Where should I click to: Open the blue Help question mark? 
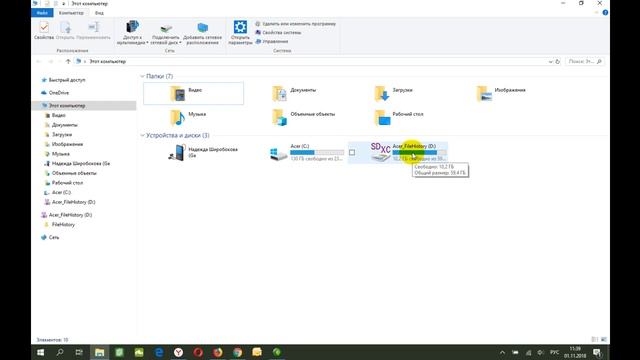(x=605, y=13)
